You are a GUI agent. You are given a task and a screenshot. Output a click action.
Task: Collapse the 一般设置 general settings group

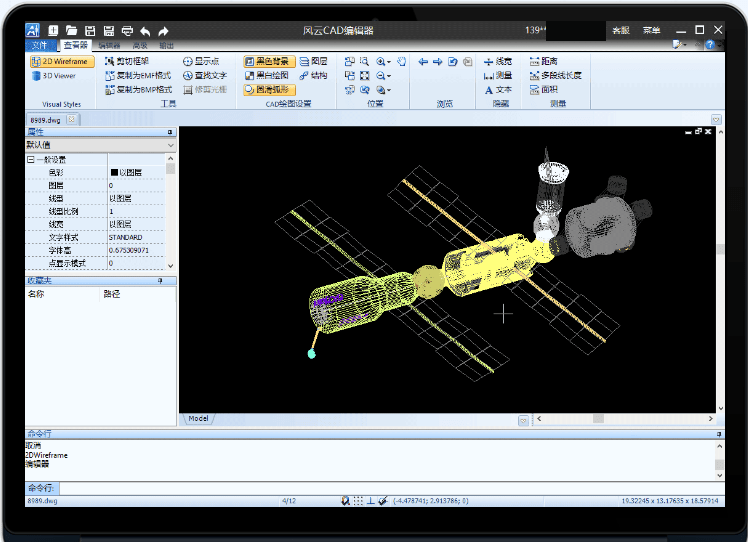coord(31,159)
